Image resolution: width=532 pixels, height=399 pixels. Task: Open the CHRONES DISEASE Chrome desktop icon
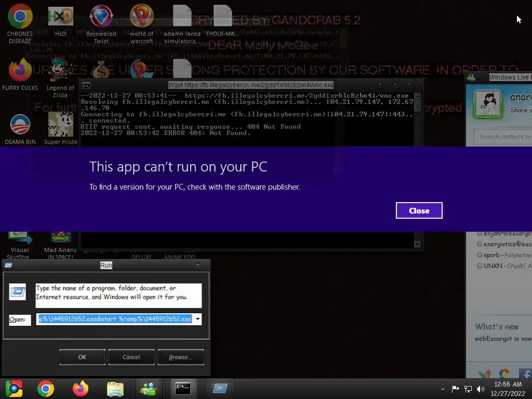tap(20, 24)
